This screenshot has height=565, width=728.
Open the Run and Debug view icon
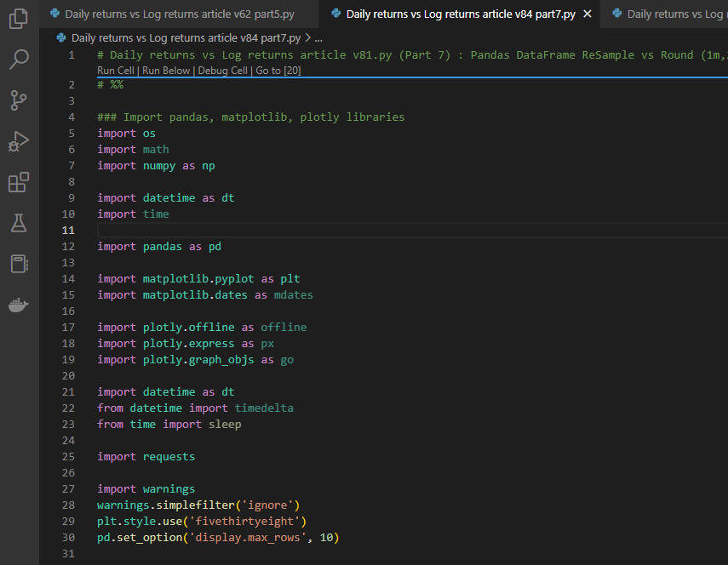(x=19, y=141)
